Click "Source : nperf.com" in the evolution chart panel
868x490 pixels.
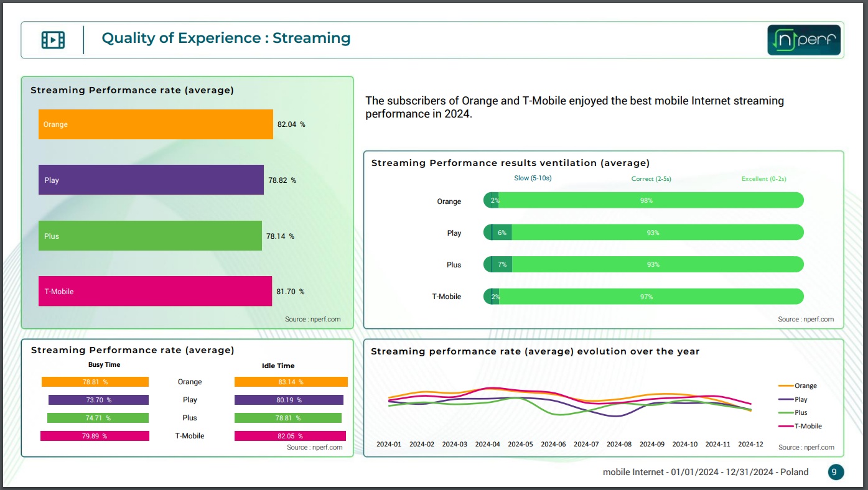(x=806, y=447)
